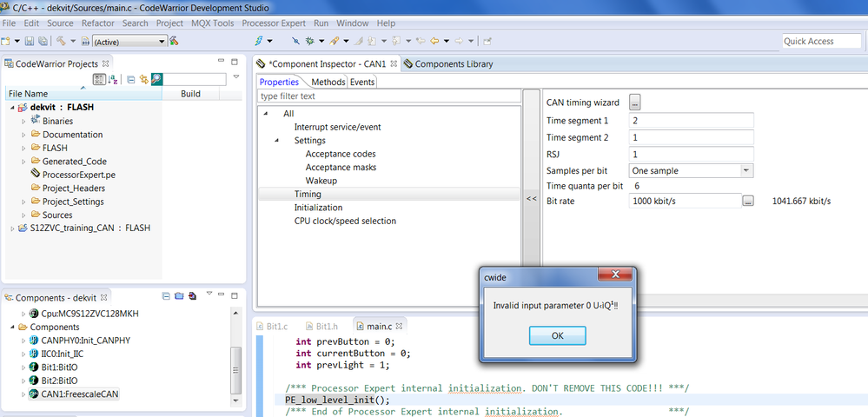Select the Properties tab in Component Inspector
This screenshot has height=417, width=868.
[x=279, y=82]
